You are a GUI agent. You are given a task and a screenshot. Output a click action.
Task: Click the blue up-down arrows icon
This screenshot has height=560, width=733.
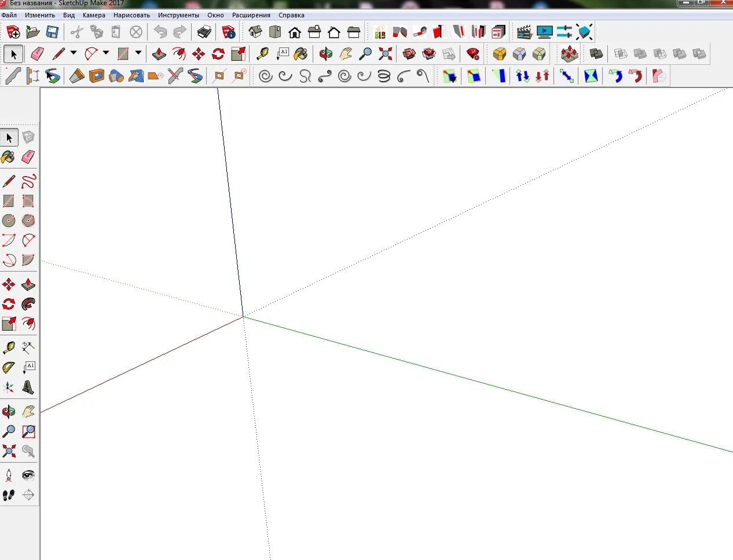pos(523,76)
